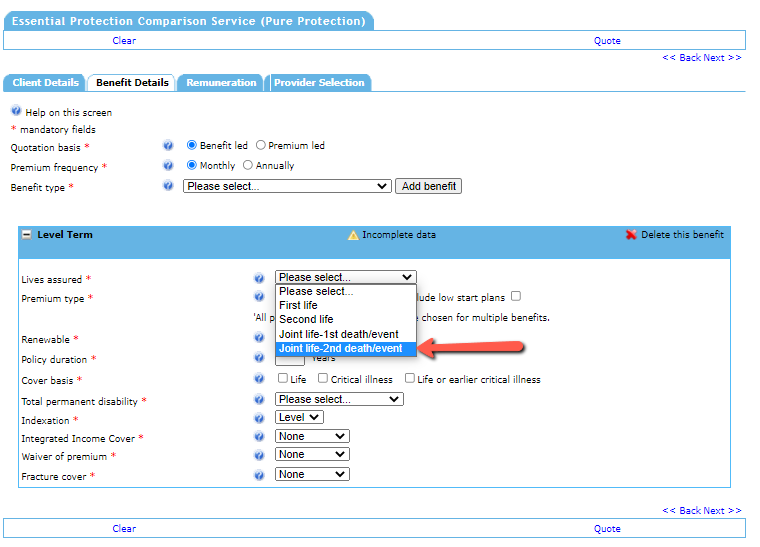760x547 pixels.
Task: Click help icon next to Lives assured
Action: 259,279
